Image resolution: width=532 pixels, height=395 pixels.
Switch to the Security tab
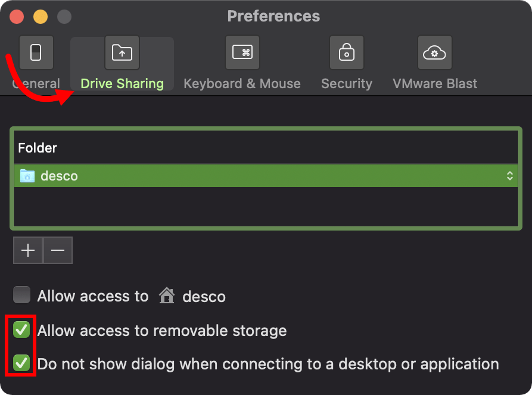(x=346, y=83)
